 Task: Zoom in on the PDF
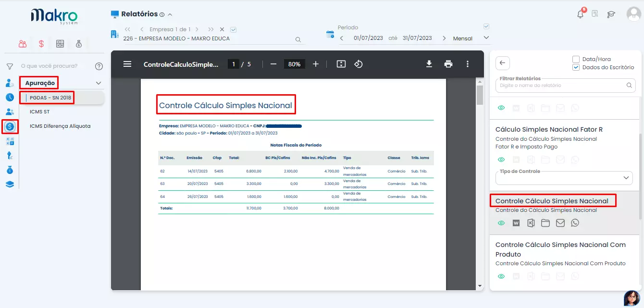point(316,64)
